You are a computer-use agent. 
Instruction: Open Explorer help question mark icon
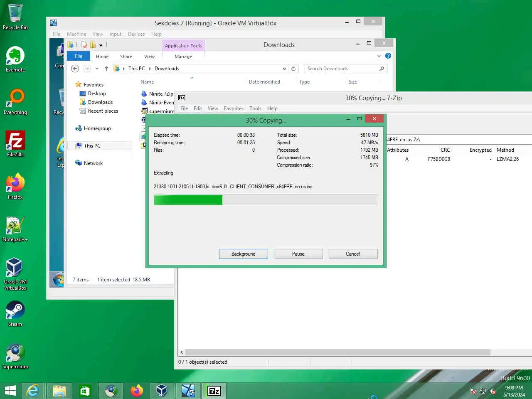point(388,56)
